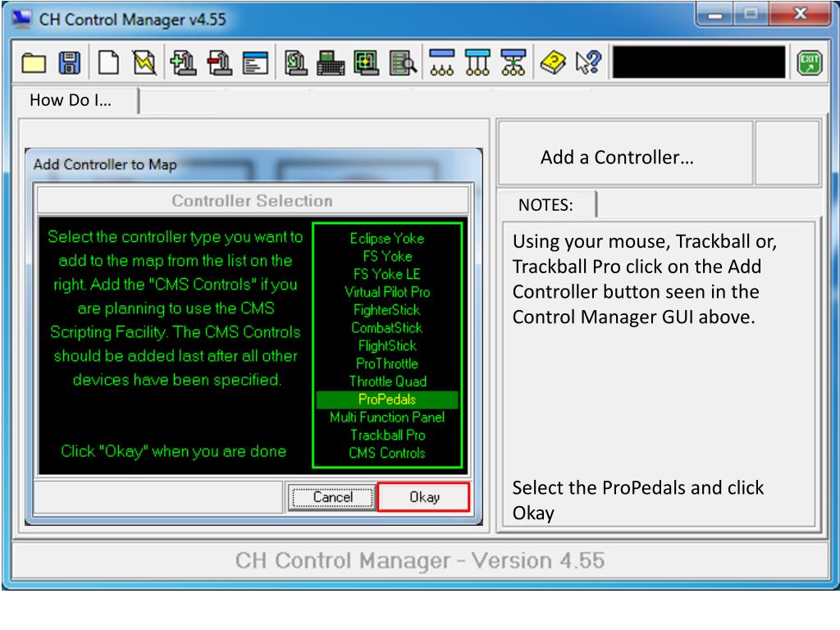Image resolution: width=840 pixels, height=630 pixels.
Task: Select Virtual Pilot Pro controller
Action: click(x=387, y=292)
